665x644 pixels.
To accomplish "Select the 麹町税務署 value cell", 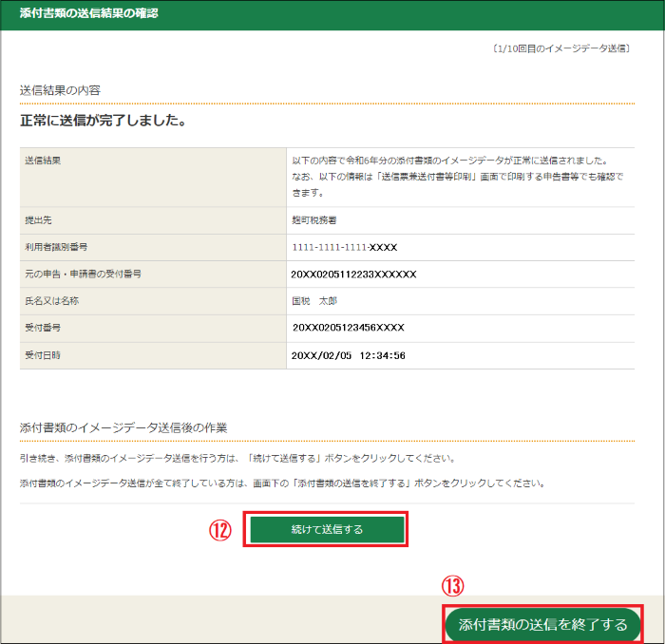I will point(314,220).
